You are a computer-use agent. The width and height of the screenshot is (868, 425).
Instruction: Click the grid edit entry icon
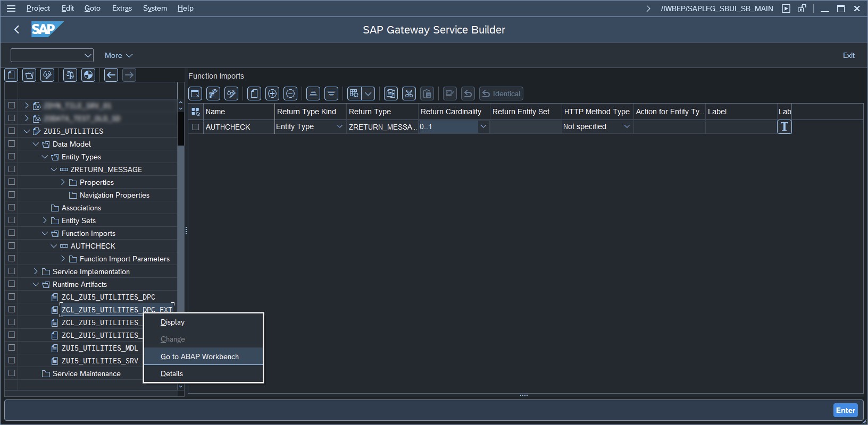450,94
